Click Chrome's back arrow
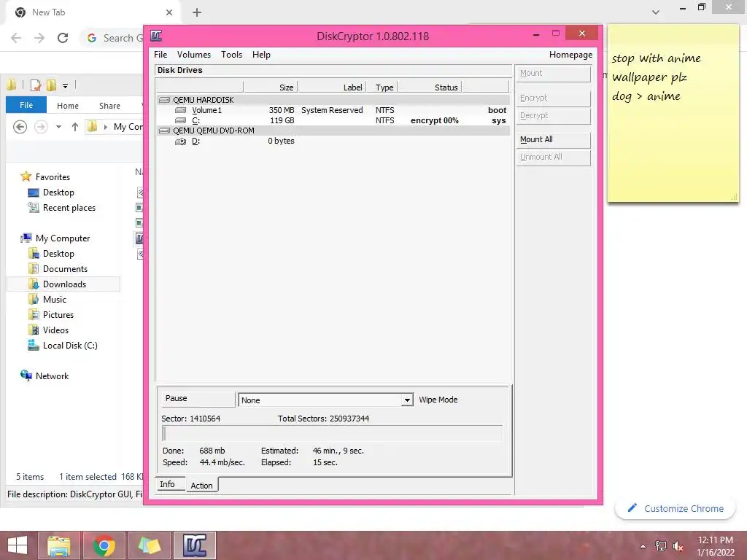Image resolution: width=747 pixels, height=560 pixels. click(16, 38)
